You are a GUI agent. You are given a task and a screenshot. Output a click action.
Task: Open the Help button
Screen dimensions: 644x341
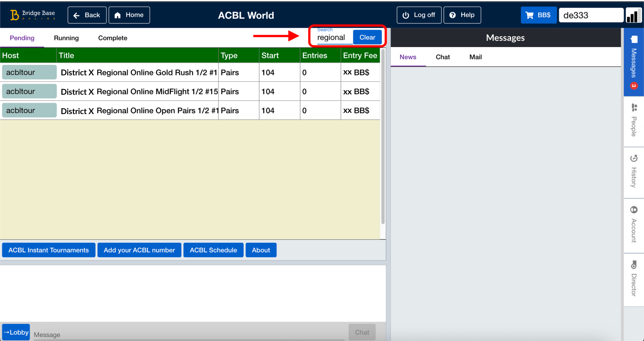[462, 15]
